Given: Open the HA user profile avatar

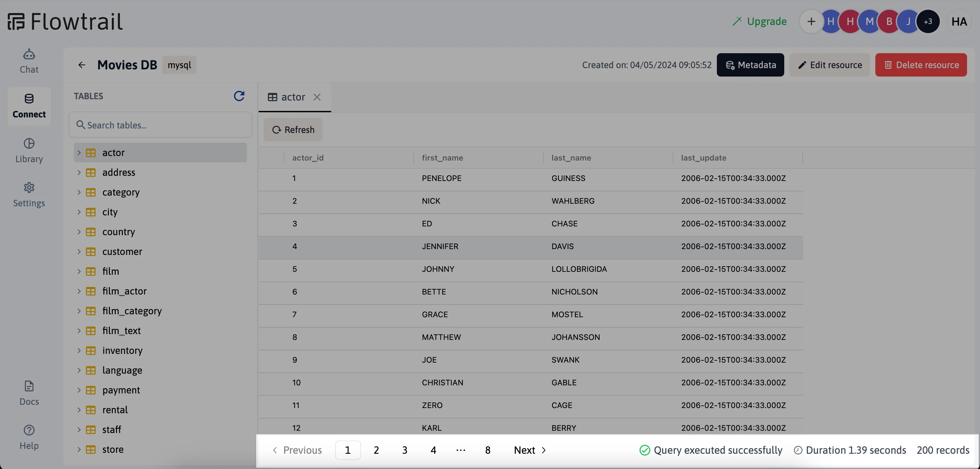Looking at the screenshot, I should pyautogui.click(x=959, y=21).
